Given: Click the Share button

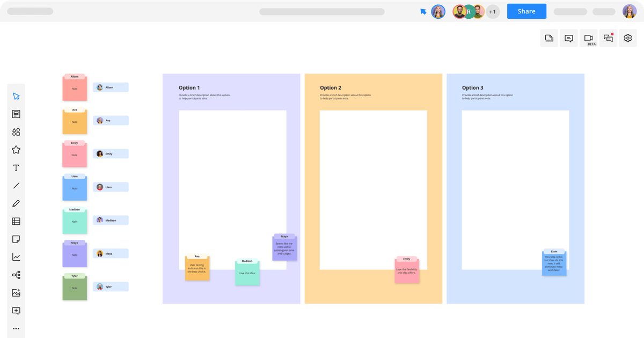Looking at the screenshot, I should pyautogui.click(x=526, y=11).
